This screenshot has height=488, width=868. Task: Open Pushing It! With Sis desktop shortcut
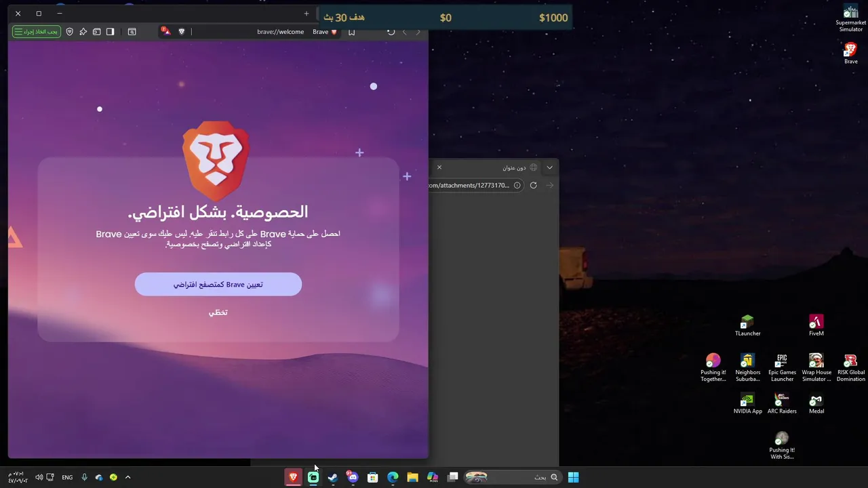[x=782, y=445]
